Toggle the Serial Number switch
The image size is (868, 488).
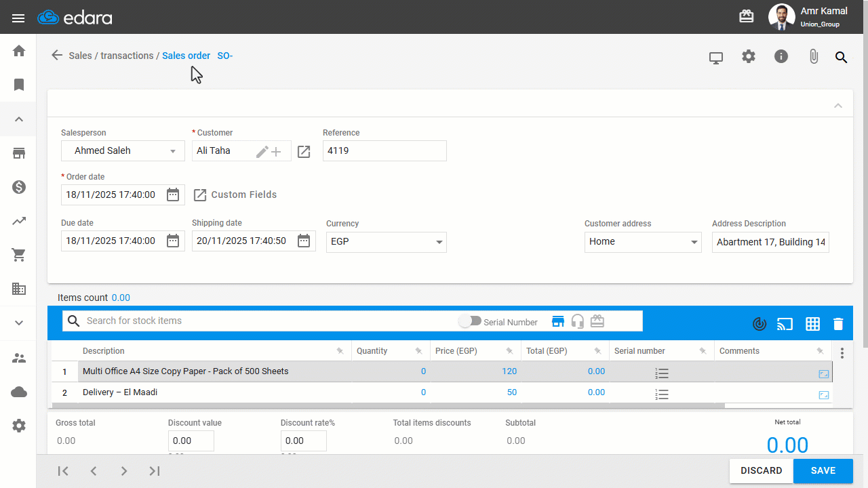[x=469, y=321]
